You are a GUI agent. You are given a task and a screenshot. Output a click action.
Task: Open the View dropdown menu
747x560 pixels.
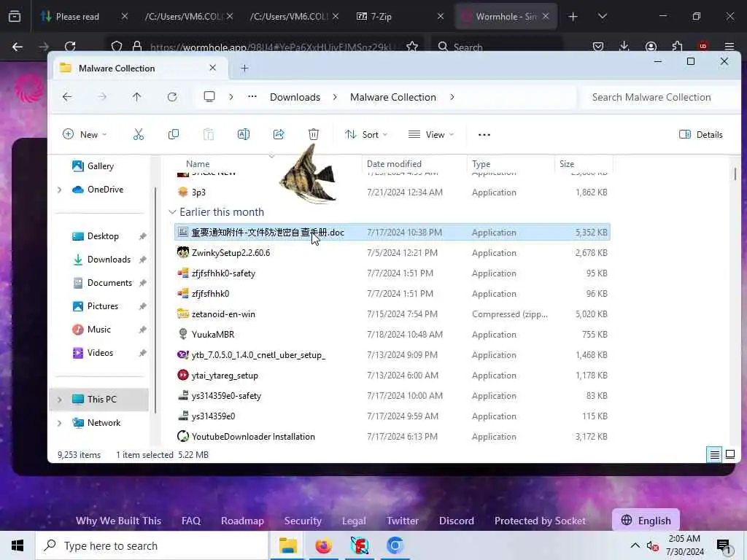[x=431, y=135]
